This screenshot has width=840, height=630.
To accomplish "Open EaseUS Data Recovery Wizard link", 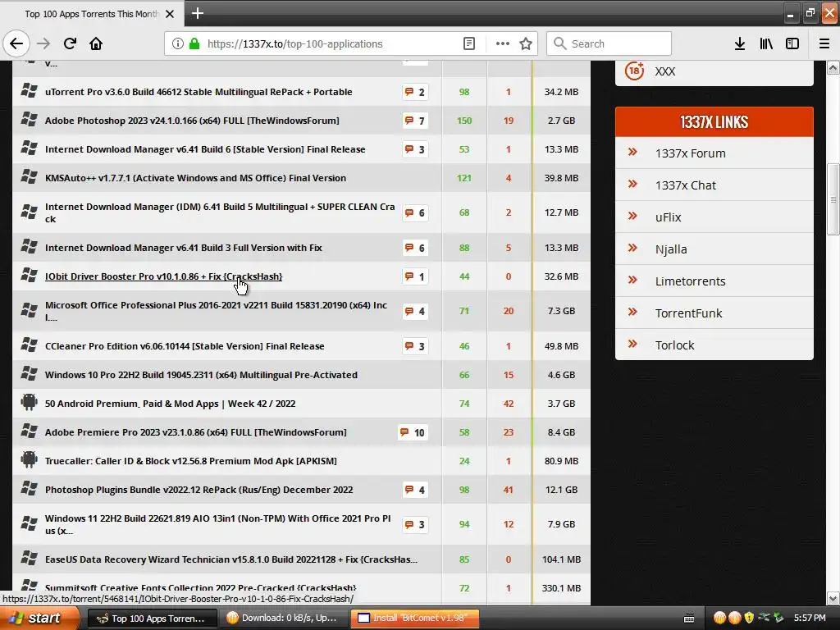I will tap(231, 559).
